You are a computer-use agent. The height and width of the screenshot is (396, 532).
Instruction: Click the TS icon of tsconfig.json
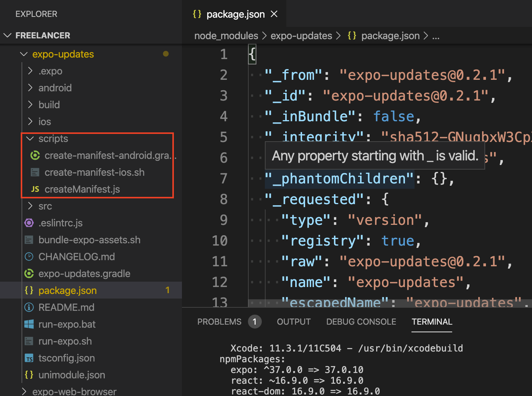(x=29, y=358)
